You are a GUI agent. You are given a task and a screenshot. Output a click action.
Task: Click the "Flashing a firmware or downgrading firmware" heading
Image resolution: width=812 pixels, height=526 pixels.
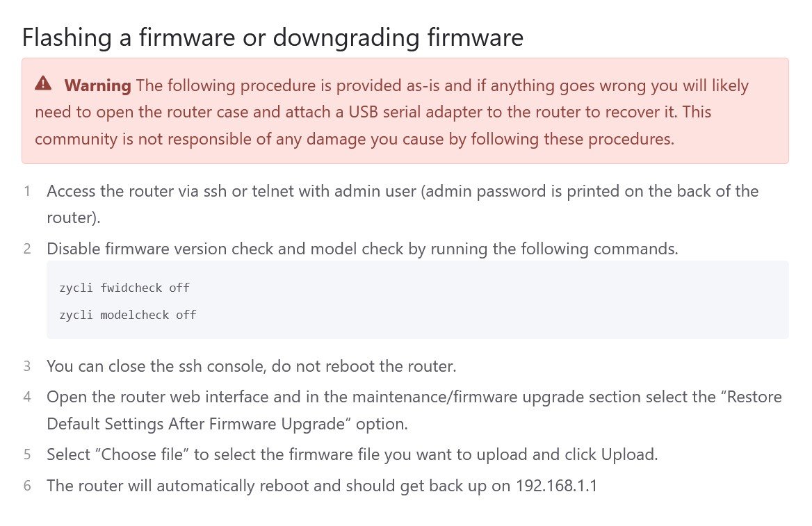(273, 37)
